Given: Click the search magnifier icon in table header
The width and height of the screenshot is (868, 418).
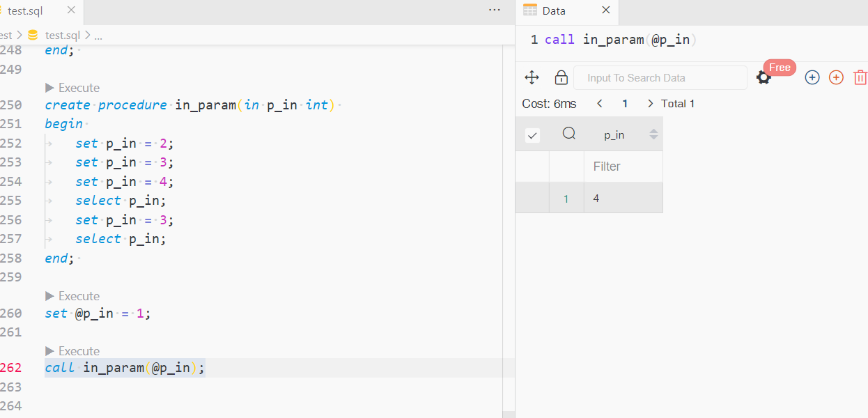Looking at the screenshot, I should tap(569, 133).
